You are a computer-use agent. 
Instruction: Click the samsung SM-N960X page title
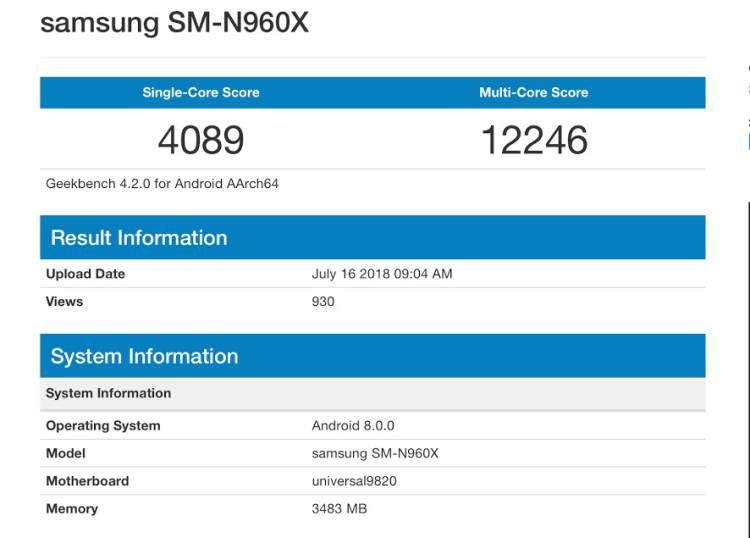tap(175, 22)
